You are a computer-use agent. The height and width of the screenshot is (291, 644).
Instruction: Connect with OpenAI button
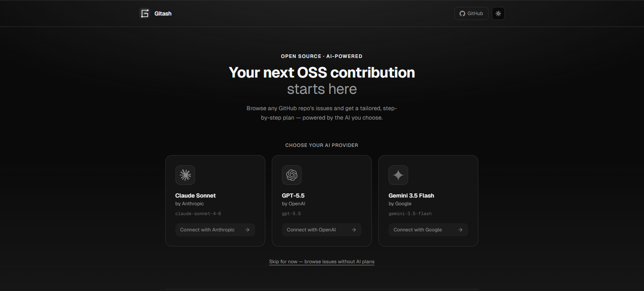[x=322, y=230]
